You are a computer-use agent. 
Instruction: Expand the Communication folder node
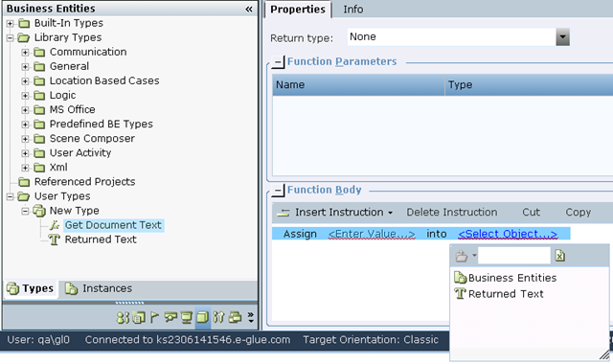[25, 52]
